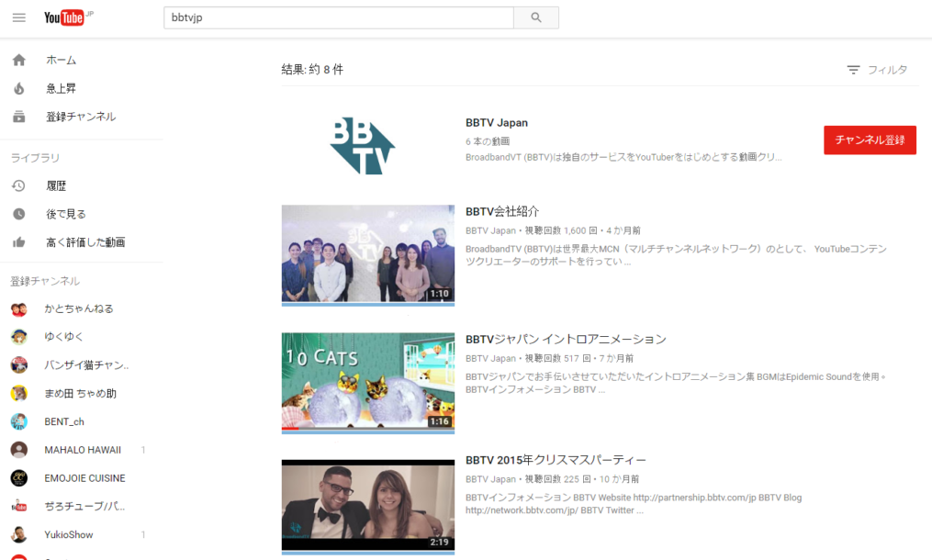Open the BBTV会社紹介 video title
Viewport: 932px width, 560px height.
pos(502,212)
